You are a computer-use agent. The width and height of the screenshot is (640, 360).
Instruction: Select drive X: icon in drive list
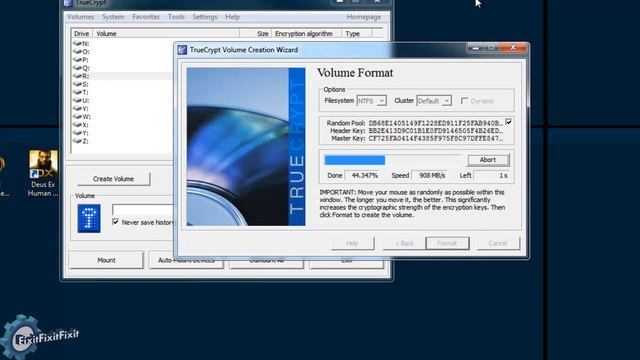(77, 125)
